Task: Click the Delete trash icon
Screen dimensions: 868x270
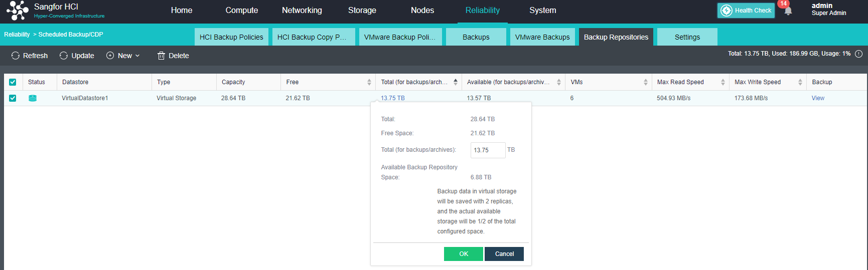Action: point(161,56)
